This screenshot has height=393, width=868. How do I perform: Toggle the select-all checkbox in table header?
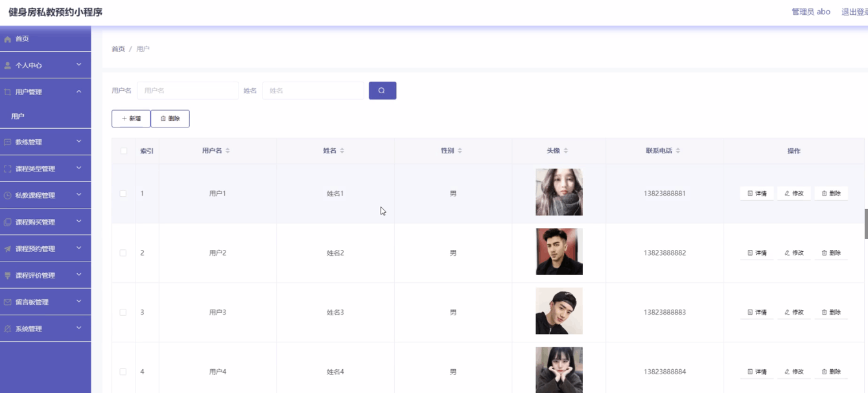[123, 151]
